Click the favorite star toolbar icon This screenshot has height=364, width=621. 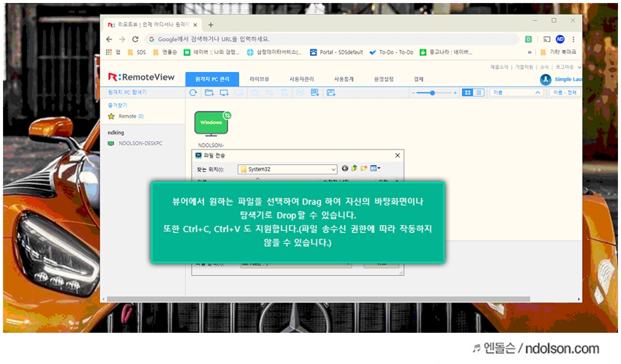click(x=255, y=93)
